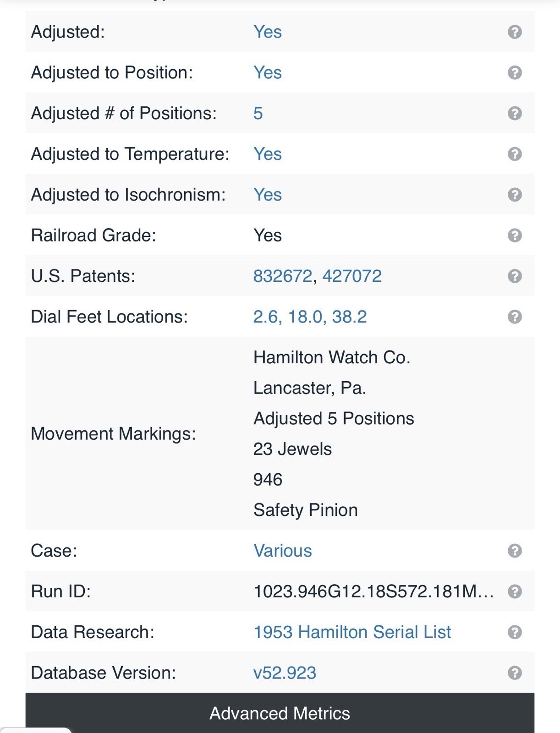Open patent 427072 link

click(x=352, y=276)
